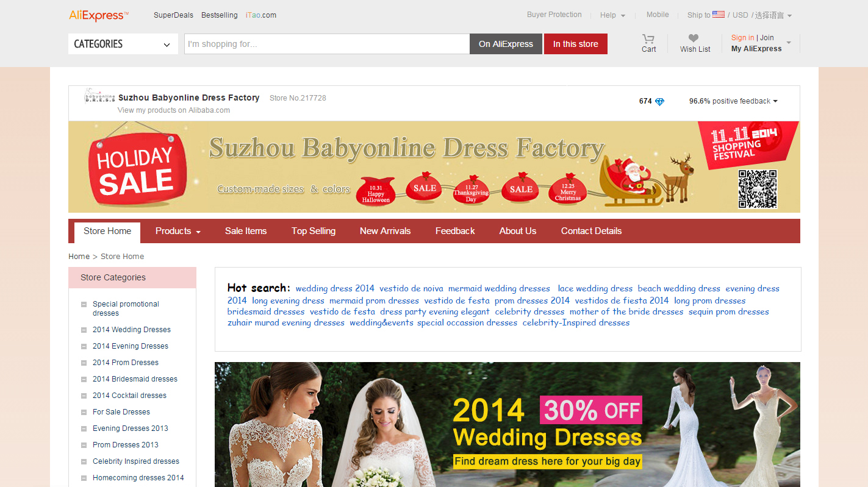The width and height of the screenshot is (868, 487).
Task: Open the Mobile link
Action: click(x=658, y=15)
